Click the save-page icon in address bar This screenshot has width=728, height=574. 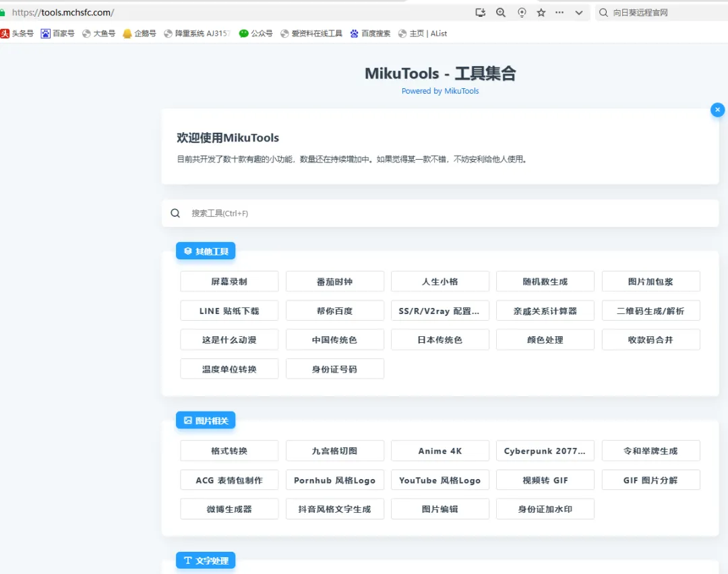[x=481, y=13]
